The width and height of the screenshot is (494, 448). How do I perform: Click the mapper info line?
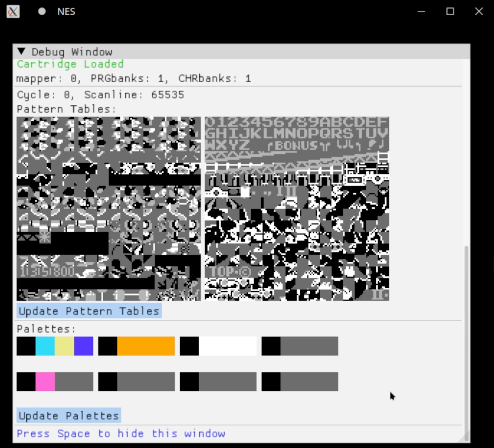[133, 78]
